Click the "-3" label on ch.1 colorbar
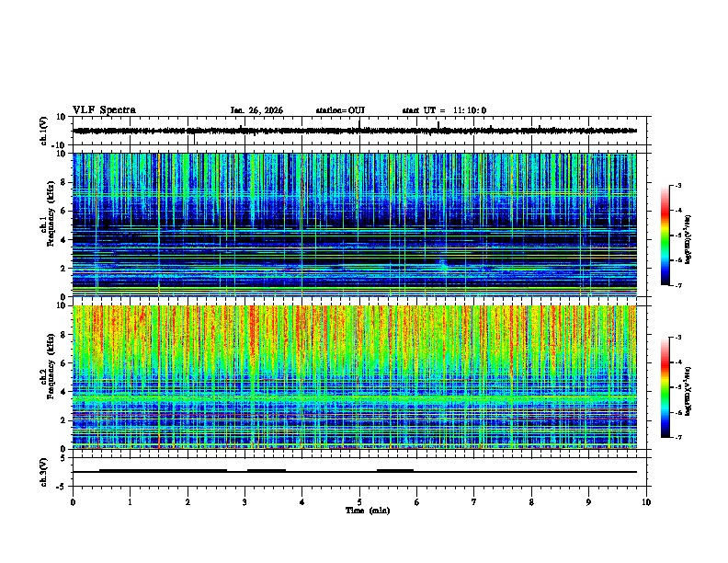Image resolution: width=728 pixels, height=563 pixels. (677, 185)
